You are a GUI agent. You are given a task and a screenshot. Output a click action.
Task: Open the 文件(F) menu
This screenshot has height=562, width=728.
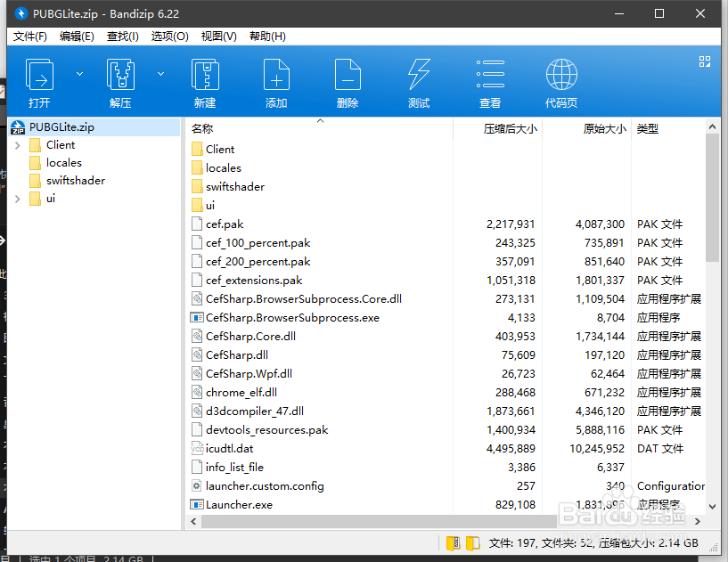[x=29, y=37]
